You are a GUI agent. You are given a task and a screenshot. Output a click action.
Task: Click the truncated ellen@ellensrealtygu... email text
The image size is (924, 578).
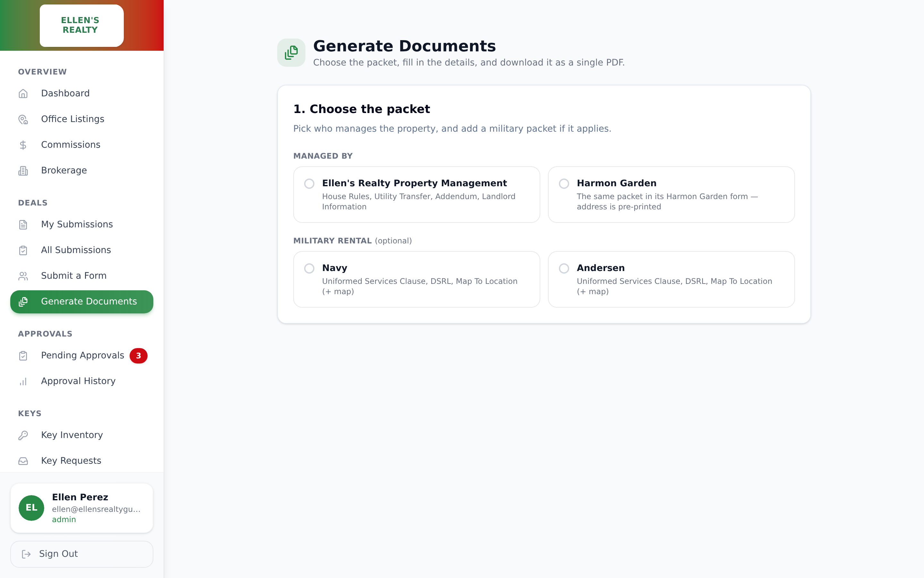point(96,509)
